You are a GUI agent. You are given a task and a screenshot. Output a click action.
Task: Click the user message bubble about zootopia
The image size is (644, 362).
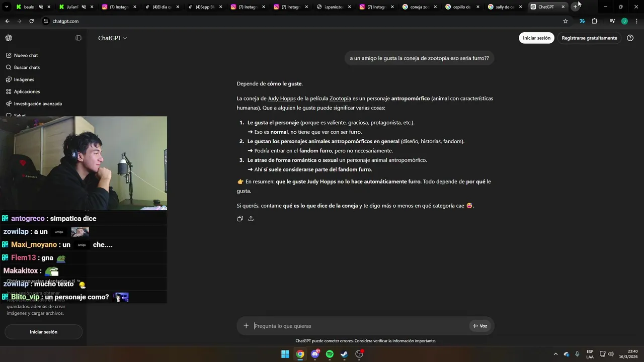[420, 58]
